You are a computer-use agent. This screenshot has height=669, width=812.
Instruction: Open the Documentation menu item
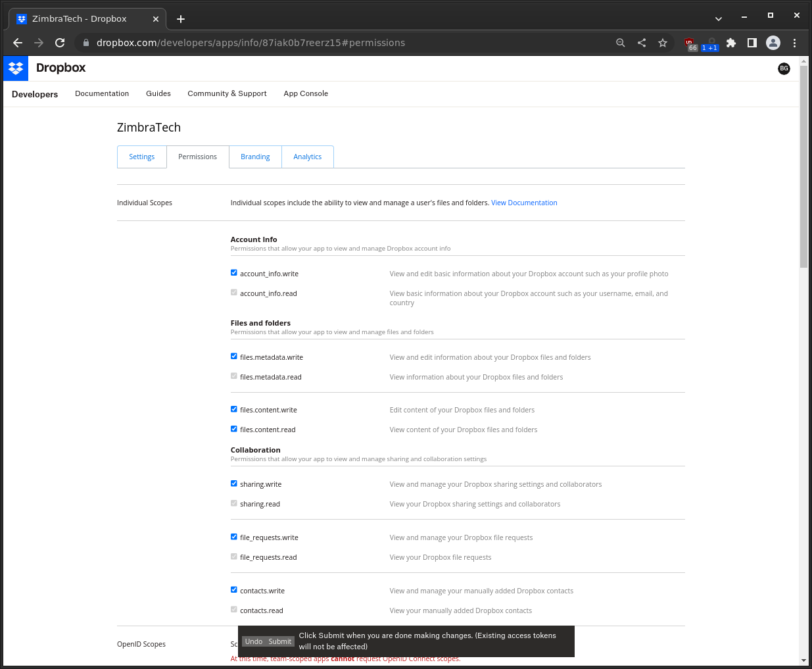102,93
